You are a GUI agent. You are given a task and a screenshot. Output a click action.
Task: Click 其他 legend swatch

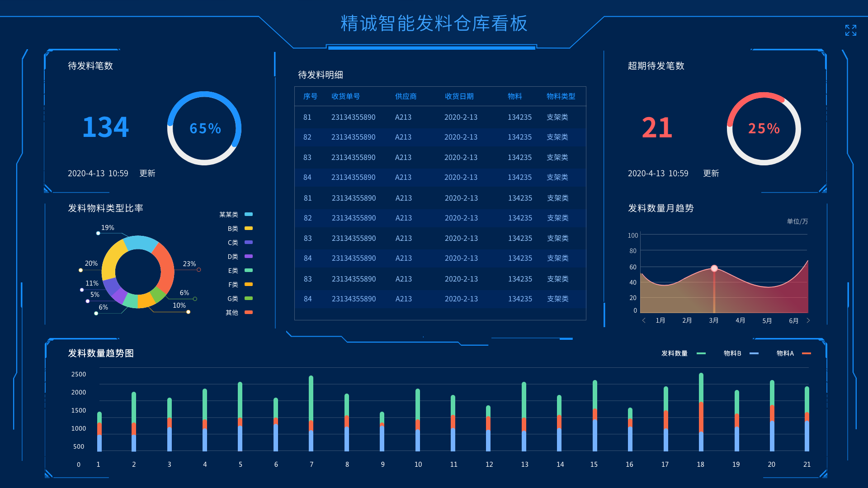click(249, 312)
